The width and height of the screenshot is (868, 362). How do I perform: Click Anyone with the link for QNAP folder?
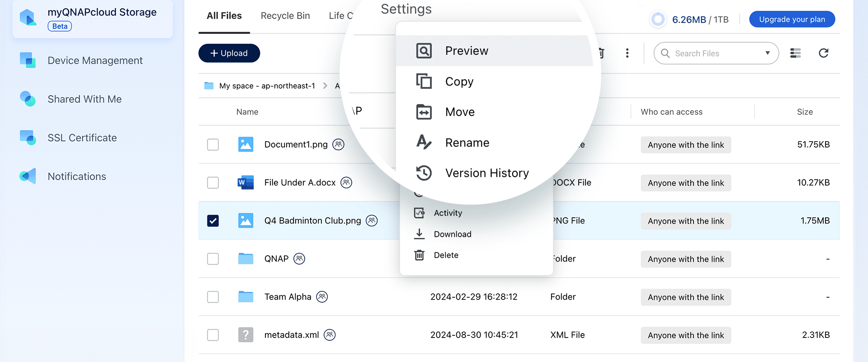(x=686, y=259)
